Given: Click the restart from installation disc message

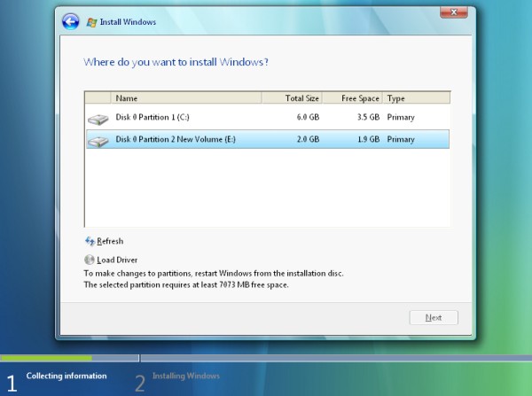Looking at the screenshot, I should [214, 273].
